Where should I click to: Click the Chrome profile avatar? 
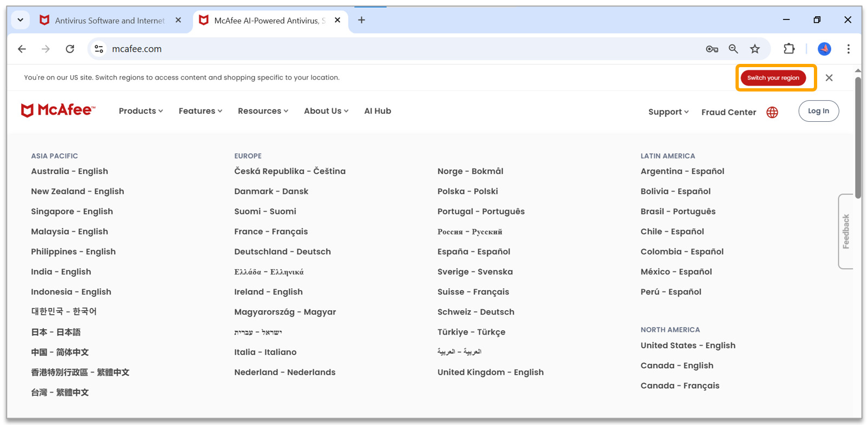coord(824,49)
